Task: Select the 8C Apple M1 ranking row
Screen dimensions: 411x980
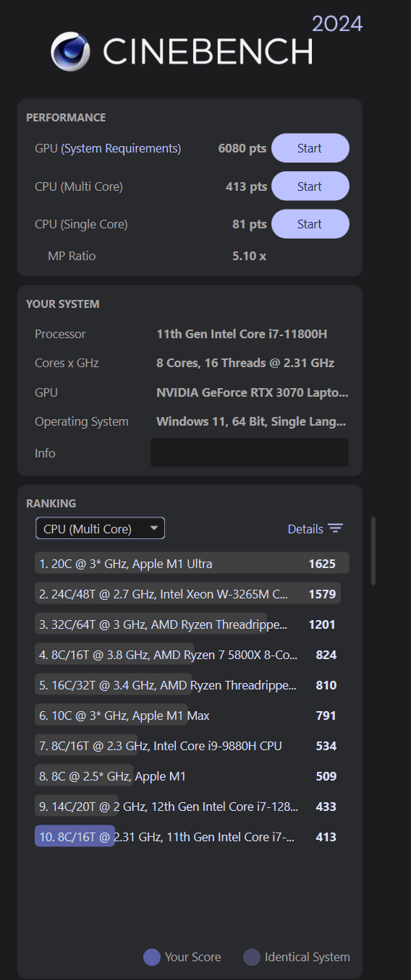Action: coord(192,775)
